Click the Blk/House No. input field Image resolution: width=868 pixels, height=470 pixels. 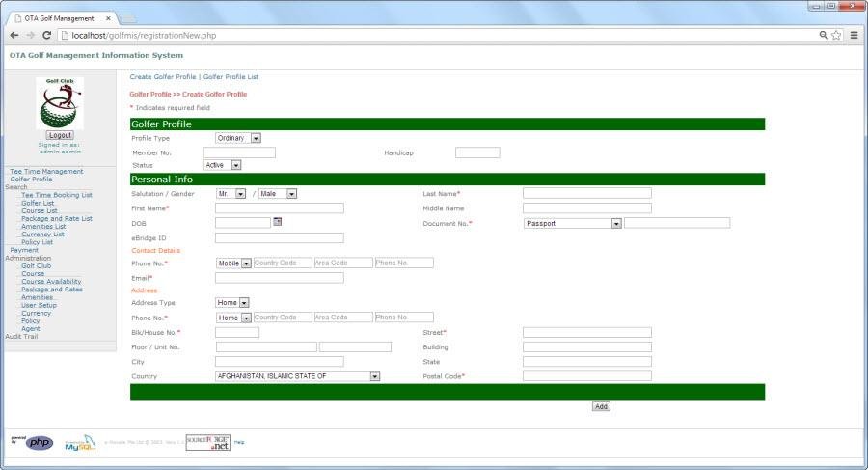point(237,333)
